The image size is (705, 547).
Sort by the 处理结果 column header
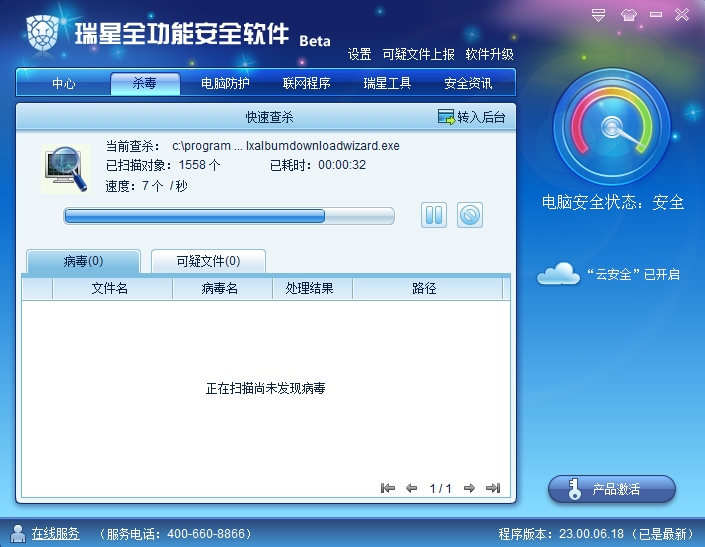click(x=312, y=288)
